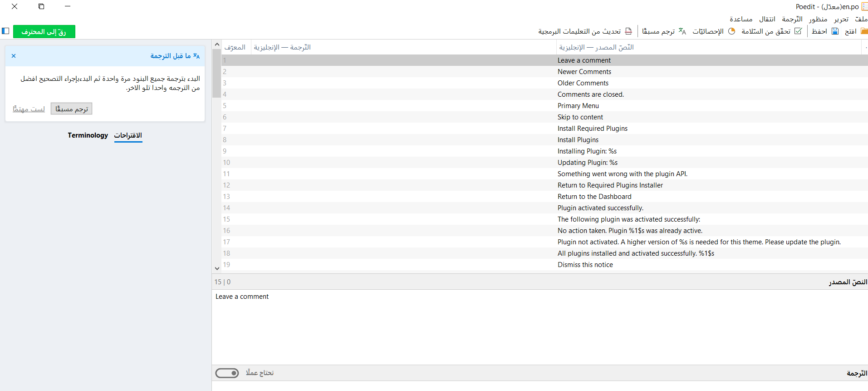Image resolution: width=868 pixels, height=391 pixels.
Task: Select the 'Install Required Plugins' row
Action: click(544, 129)
